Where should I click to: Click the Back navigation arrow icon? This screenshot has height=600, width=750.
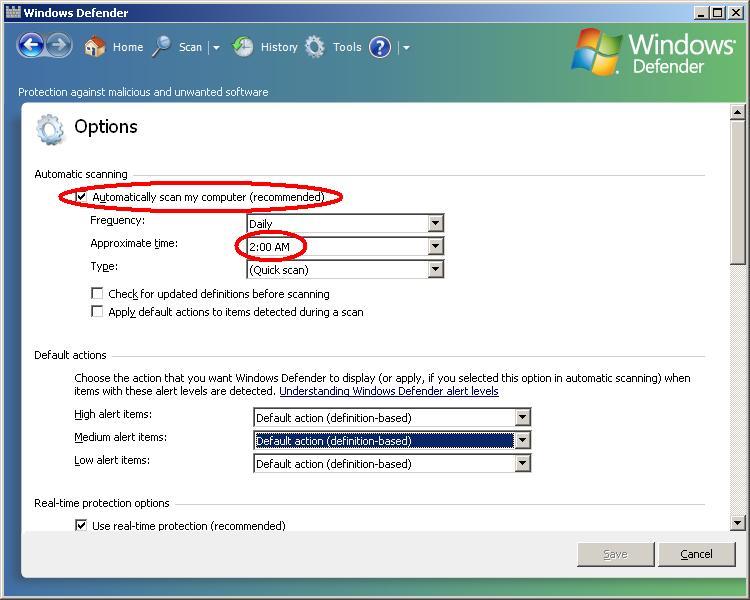tap(31, 46)
